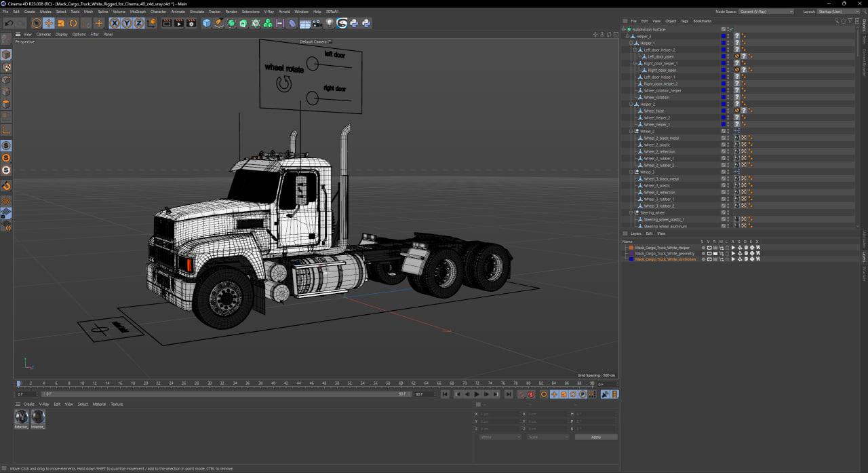Click the Camera object icon
Screen dimensions: 868x473
tap(317, 23)
